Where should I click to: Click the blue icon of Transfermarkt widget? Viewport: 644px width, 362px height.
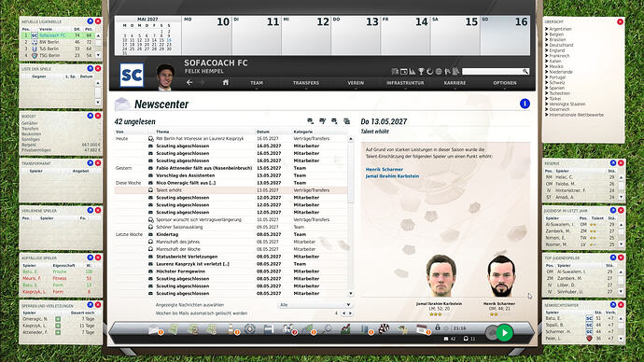(x=90, y=163)
